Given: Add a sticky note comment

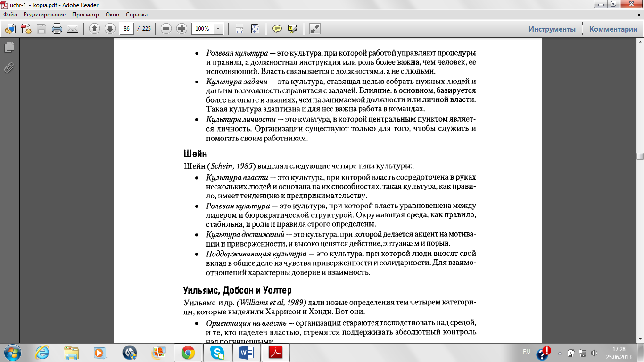Looking at the screenshot, I should pyautogui.click(x=277, y=29).
